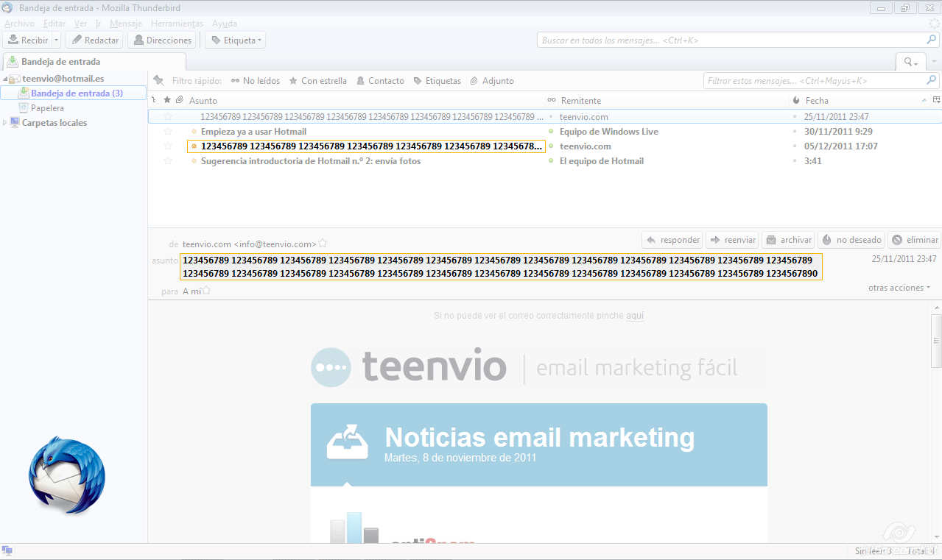Open the Ir menu
The image size is (942, 560).
(98, 24)
